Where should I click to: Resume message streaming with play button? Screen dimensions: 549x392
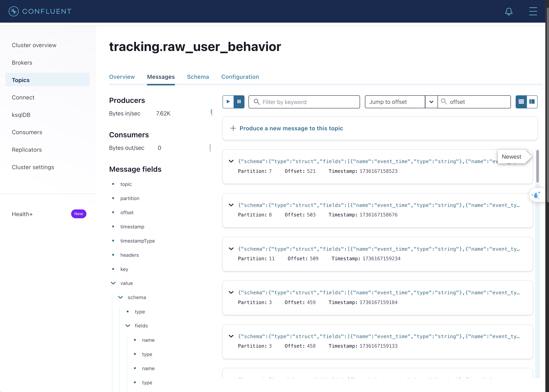click(x=228, y=102)
